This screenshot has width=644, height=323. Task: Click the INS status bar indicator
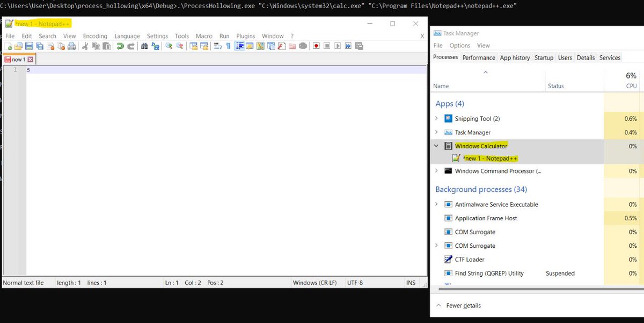[x=411, y=283]
